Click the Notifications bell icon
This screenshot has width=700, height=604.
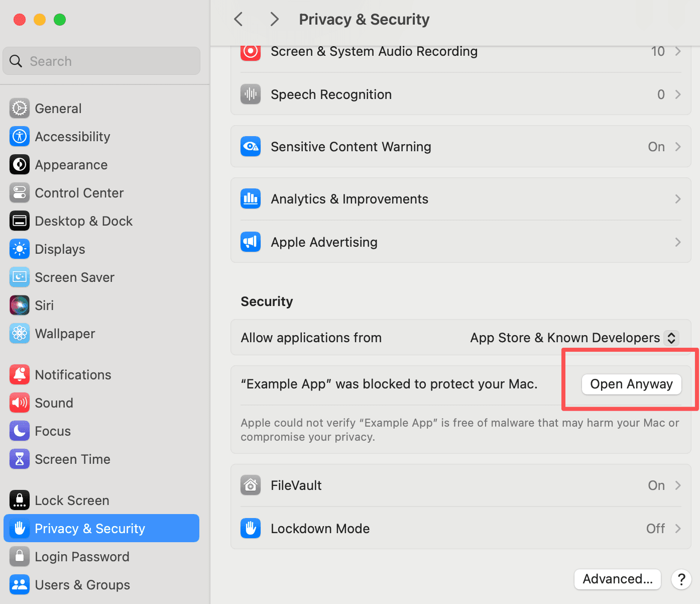tap(20, 375)
